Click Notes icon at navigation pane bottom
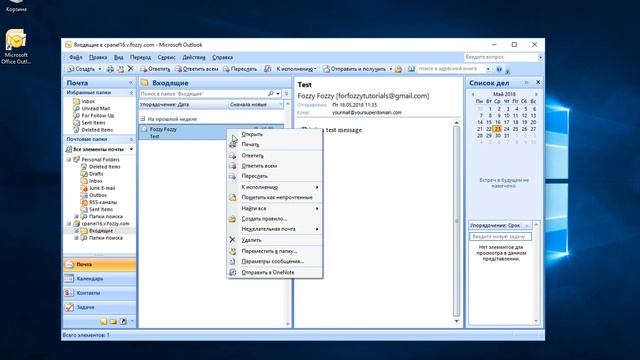This screenshot has height=360, width=640. [x=103, y=322]
